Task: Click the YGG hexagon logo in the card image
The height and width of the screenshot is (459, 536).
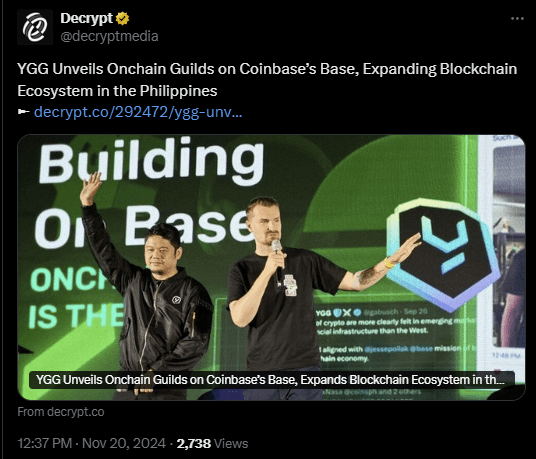Action: (443, 253)
